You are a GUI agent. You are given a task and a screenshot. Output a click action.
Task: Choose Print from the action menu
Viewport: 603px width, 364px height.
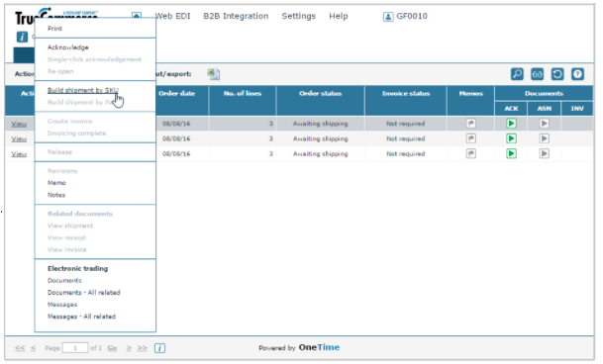(x=54, y=29)
